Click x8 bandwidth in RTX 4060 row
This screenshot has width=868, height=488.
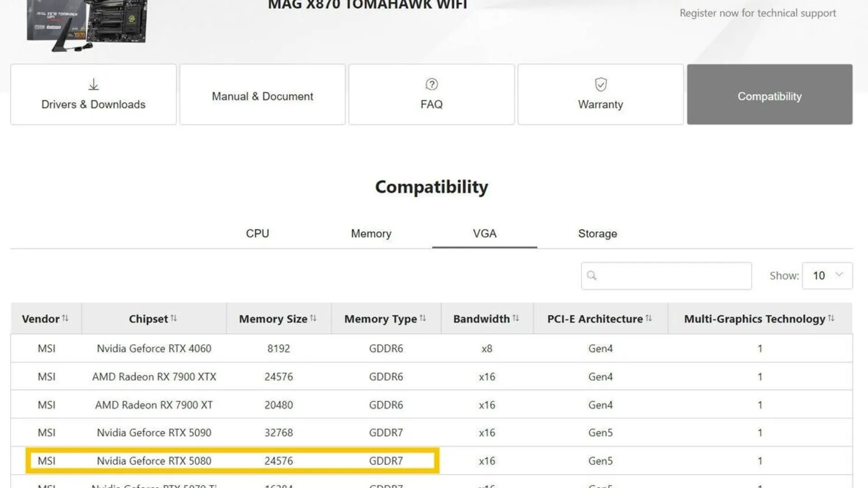click(487, 348)
